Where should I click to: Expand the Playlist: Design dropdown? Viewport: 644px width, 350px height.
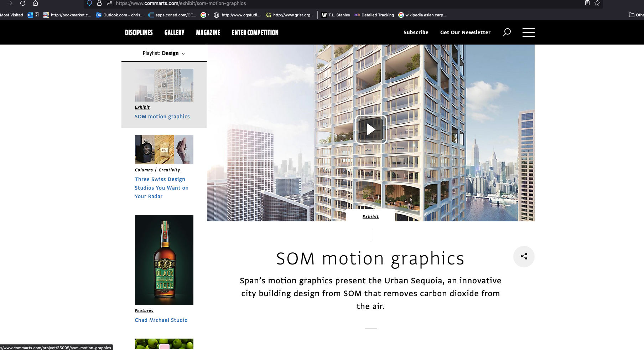pyautogui.click(x=164, y=53)
